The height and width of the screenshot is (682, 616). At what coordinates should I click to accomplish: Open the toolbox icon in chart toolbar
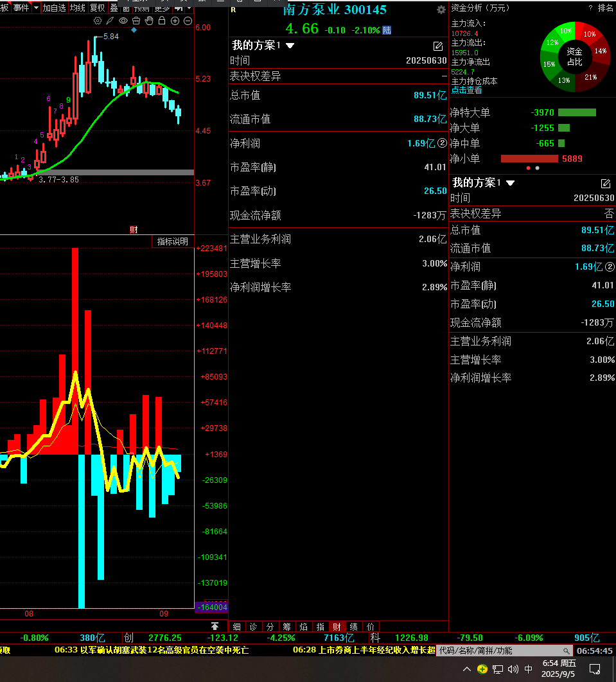[136, 21]
